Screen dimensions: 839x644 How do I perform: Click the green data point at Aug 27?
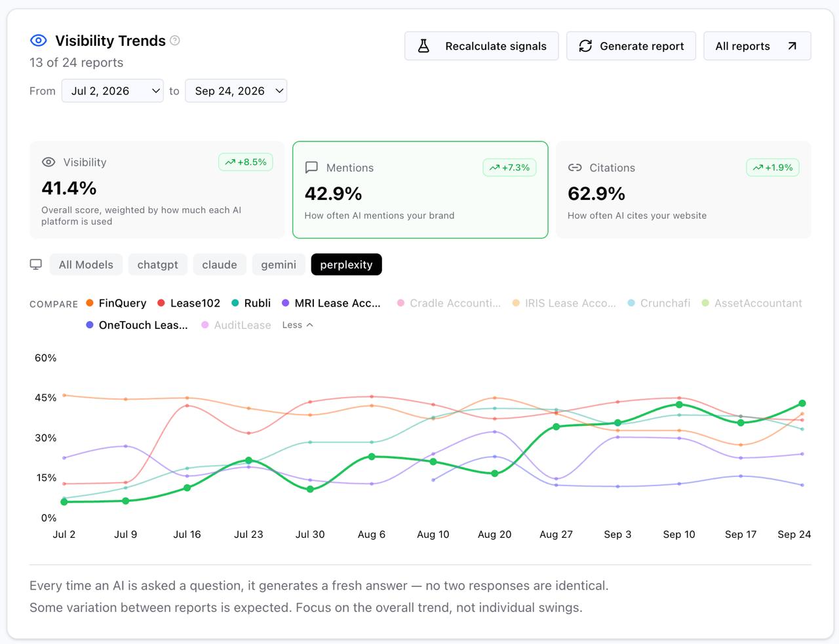[x=556, y=426]
